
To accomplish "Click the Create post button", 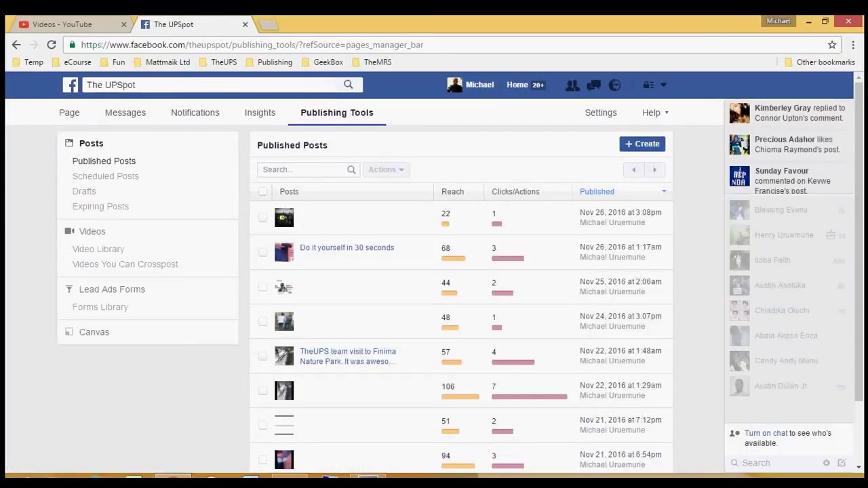I will [642, 144].
